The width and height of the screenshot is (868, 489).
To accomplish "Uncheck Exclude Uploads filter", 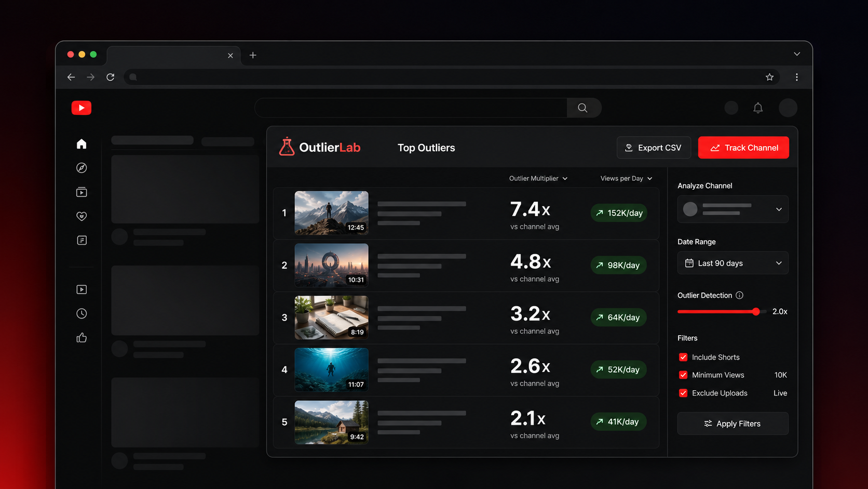I will pos(683,393).
